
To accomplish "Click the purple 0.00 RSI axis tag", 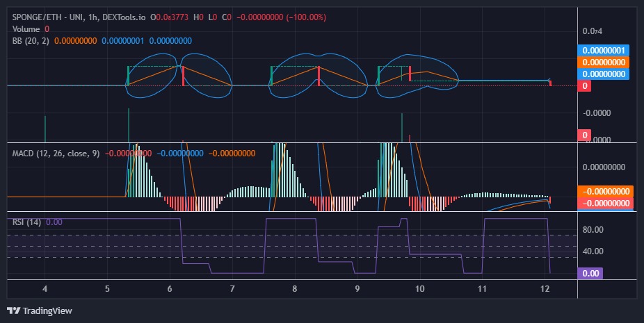I will [590, 274].
